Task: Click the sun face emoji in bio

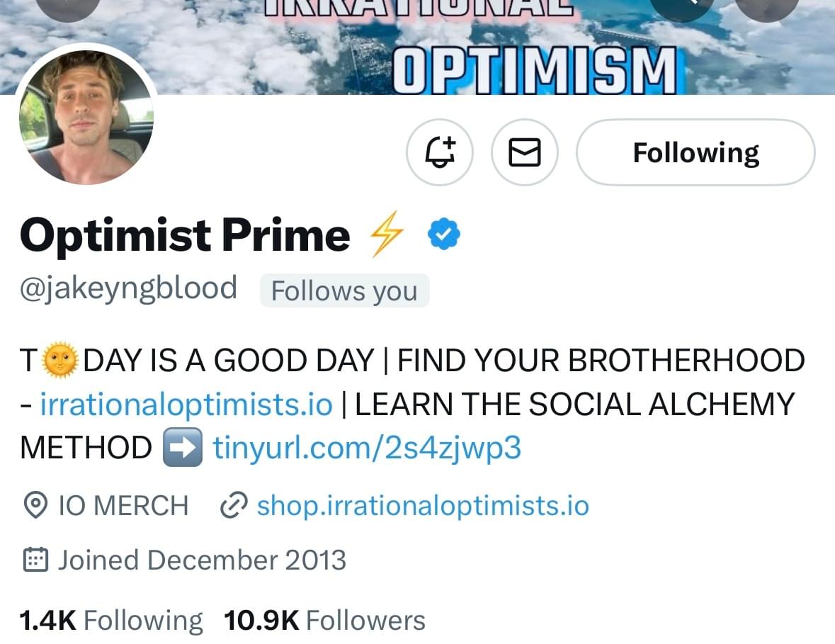Action: (59, 361)
